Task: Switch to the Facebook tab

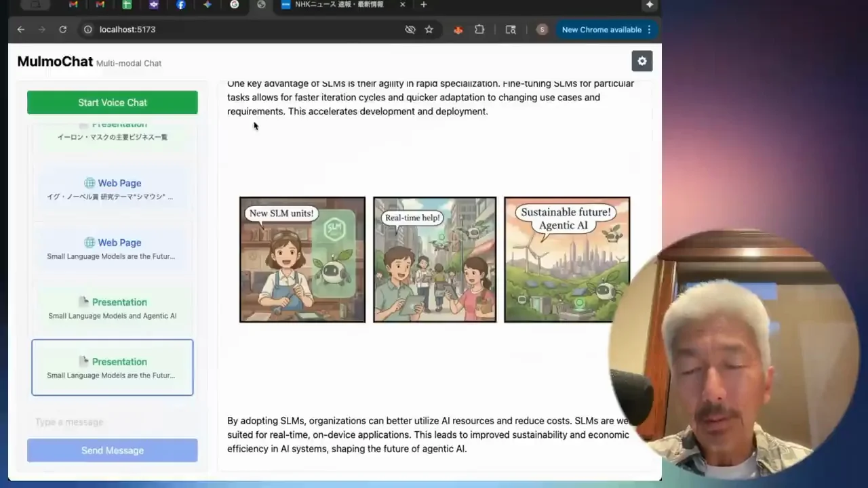Action: click(180, 5)
